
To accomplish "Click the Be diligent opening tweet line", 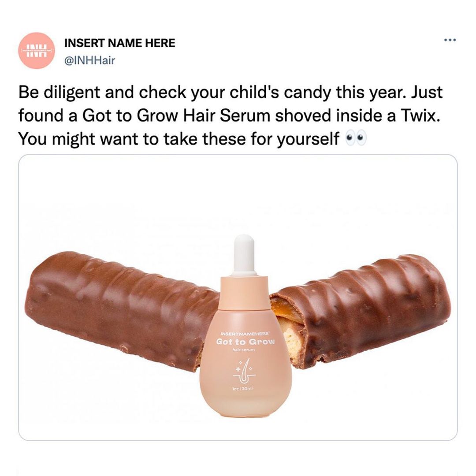I will click(x=230, y=92).
